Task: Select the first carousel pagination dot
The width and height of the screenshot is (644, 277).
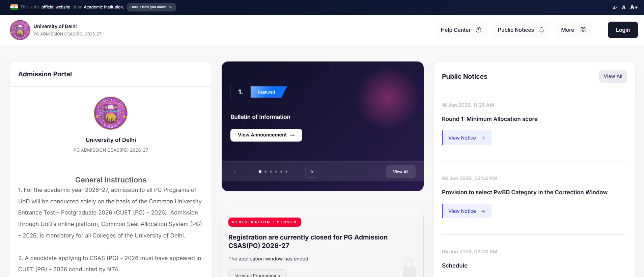Action: click(260, 172)
